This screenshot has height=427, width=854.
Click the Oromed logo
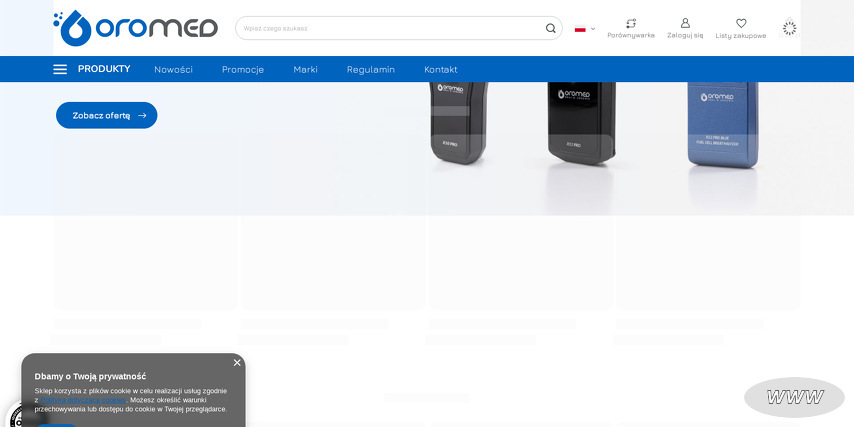(x=135, y=28)
